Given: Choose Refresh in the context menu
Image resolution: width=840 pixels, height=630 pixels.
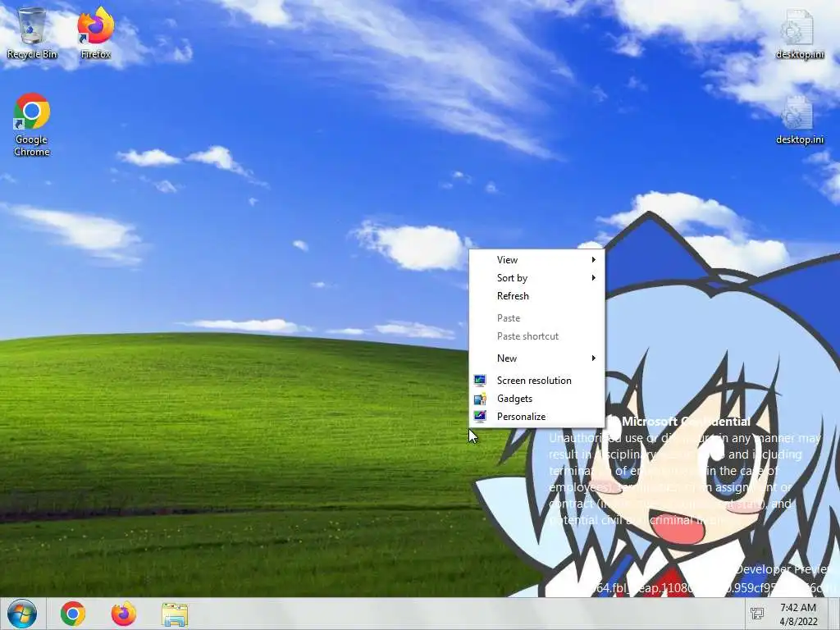Looking at the screenshot, I should [x=536, y=295].
